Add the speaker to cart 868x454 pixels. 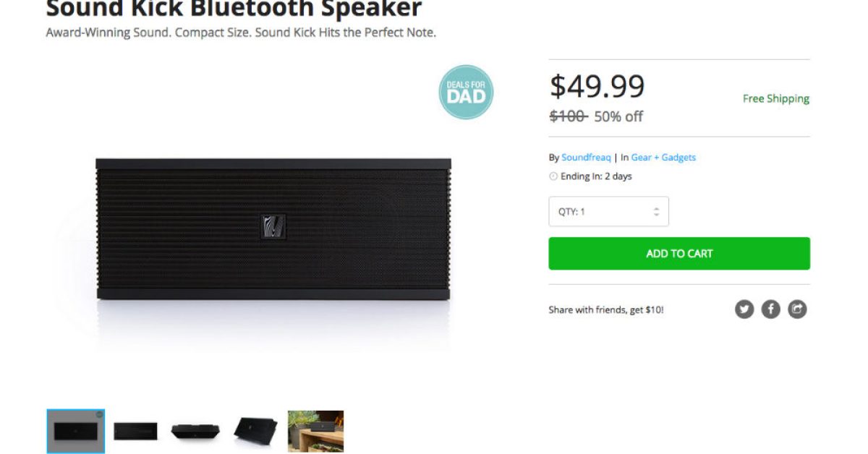point(679,254)
